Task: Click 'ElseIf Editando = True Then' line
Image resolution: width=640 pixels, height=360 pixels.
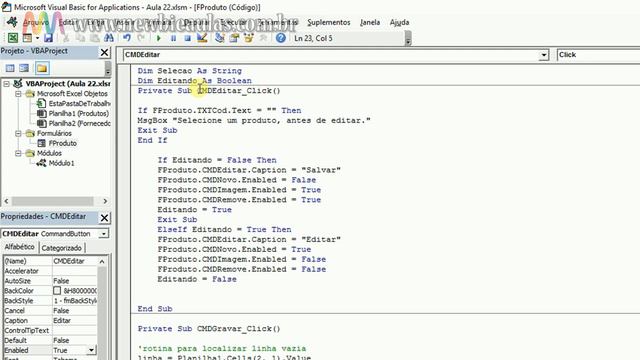Action: pos(224,230)
